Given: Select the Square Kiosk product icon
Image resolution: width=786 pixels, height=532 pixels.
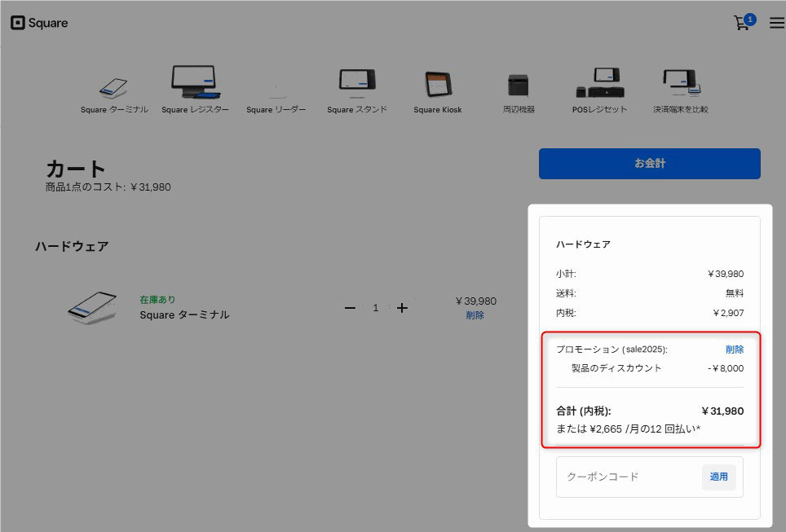Looking at the screenshot, I should [x=437, y=85].
